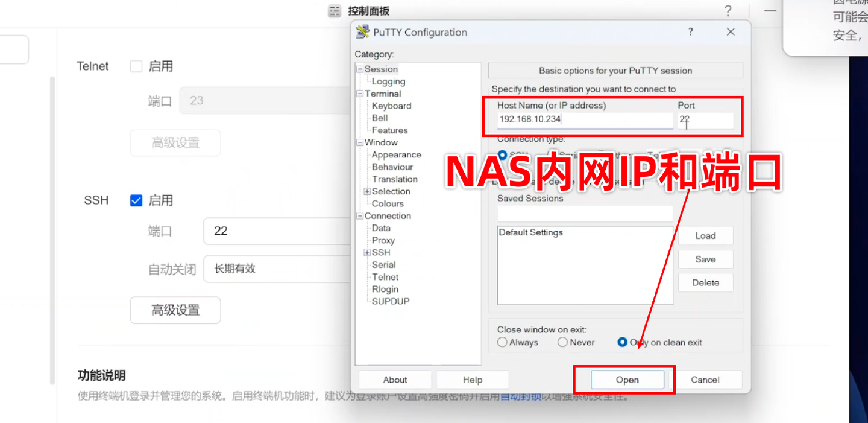Click the Port field showing 22
The width and height of the screenshot is (868, 423).
[705, 119]
